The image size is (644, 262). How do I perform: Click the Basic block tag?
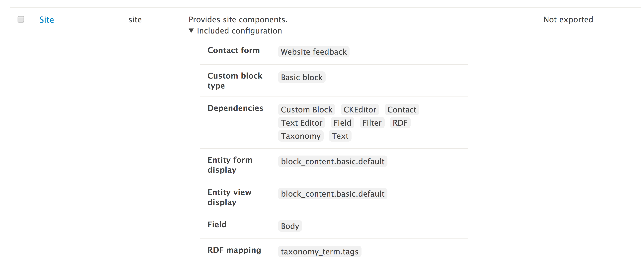pos(301,77)
